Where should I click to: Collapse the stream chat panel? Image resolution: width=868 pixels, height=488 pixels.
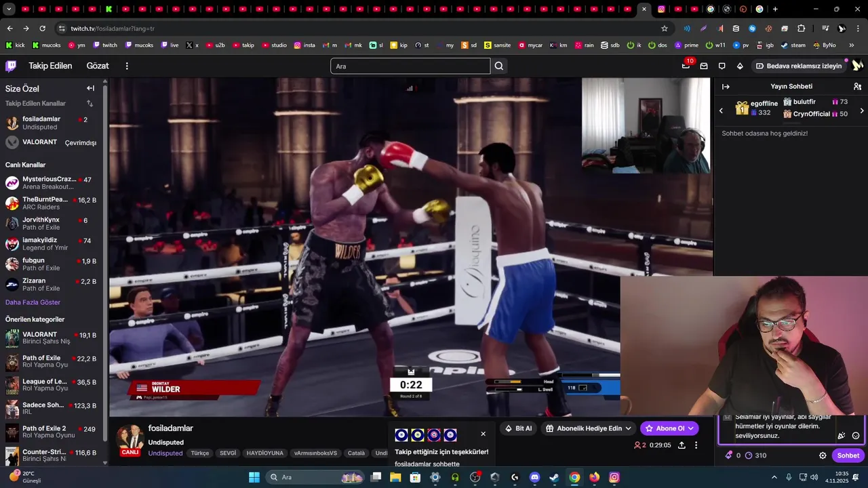tap(726, 87)
